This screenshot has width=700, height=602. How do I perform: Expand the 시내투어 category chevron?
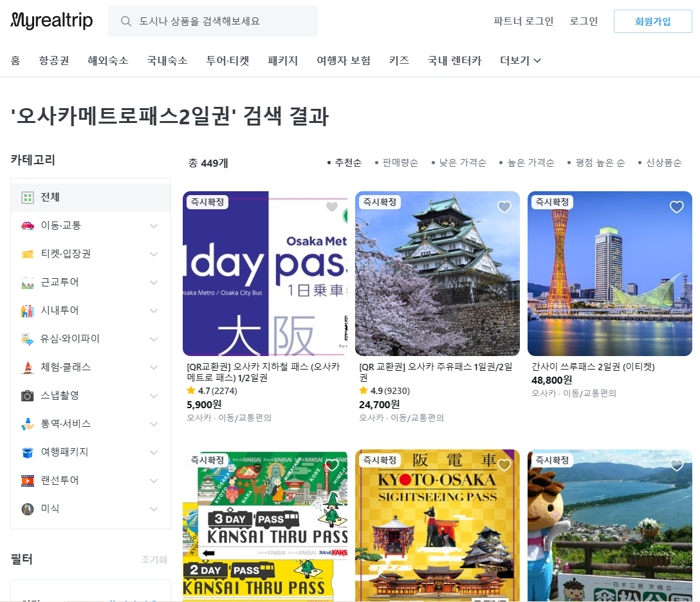pyautogui.click(x=154, y=311)
